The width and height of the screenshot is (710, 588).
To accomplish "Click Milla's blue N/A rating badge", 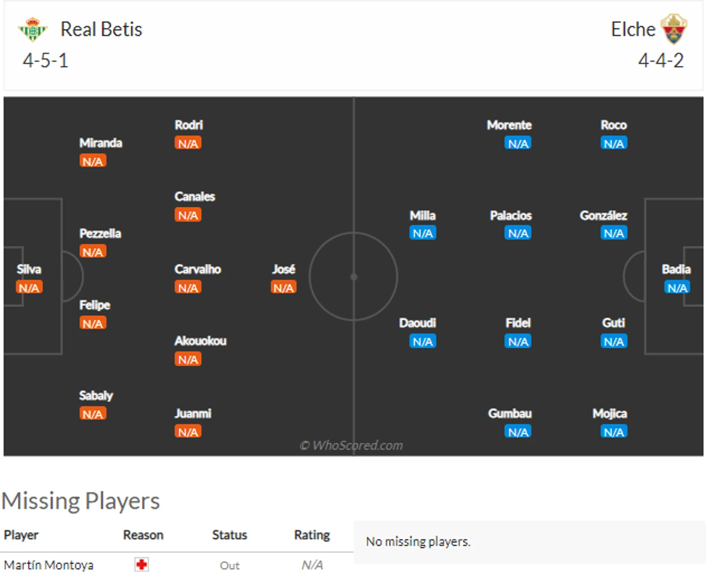I will click(x=423, y=233).
